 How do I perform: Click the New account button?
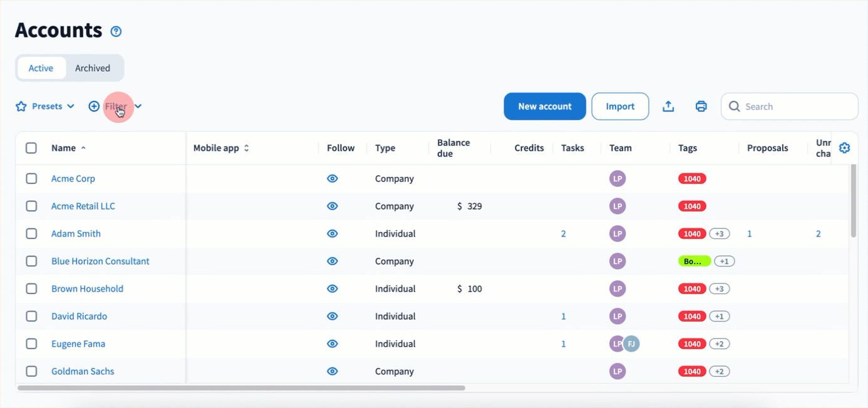[544, 106]
